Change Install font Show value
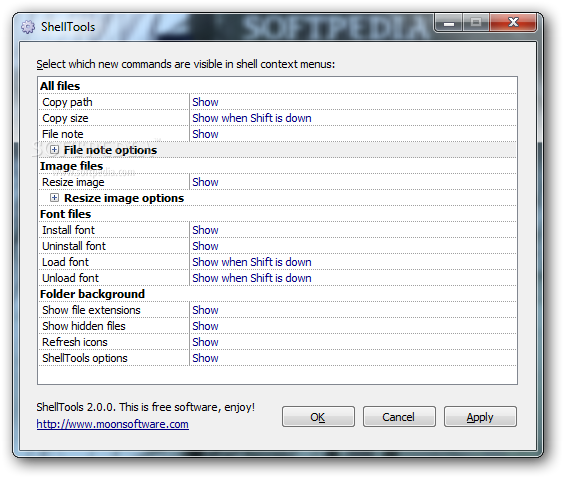 point(205,230)
